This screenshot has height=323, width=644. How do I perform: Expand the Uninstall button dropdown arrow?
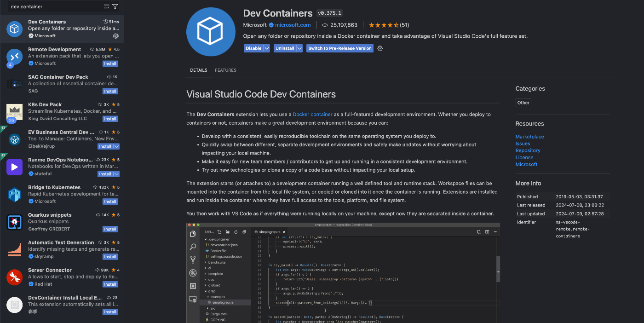pos(299,48)
